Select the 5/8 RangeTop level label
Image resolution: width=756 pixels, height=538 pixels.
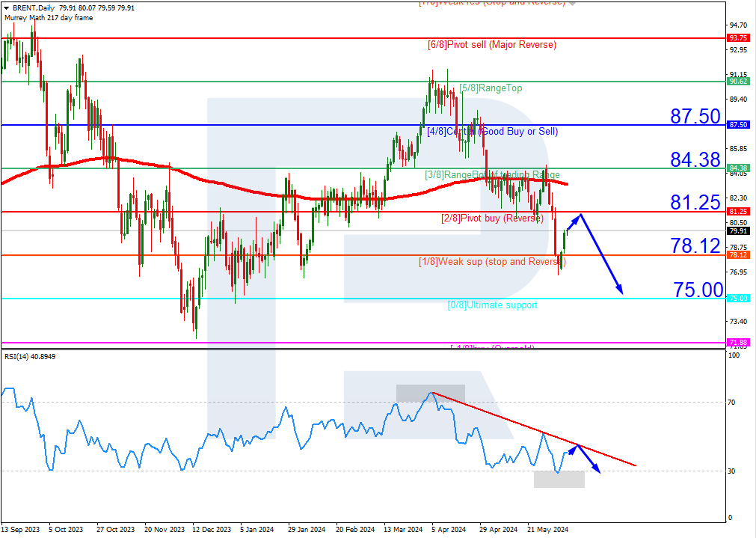pyautogui.click(x=491, y=88)
